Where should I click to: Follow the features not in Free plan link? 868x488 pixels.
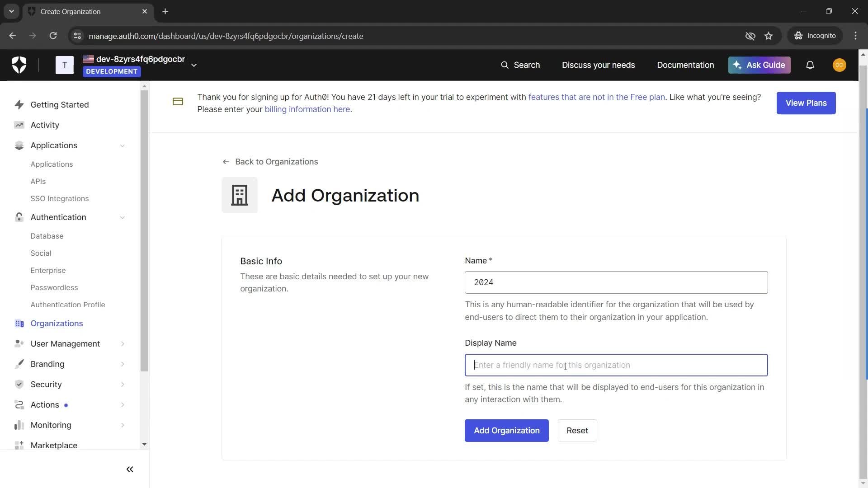pyautogui.click(x=596, y=97)
